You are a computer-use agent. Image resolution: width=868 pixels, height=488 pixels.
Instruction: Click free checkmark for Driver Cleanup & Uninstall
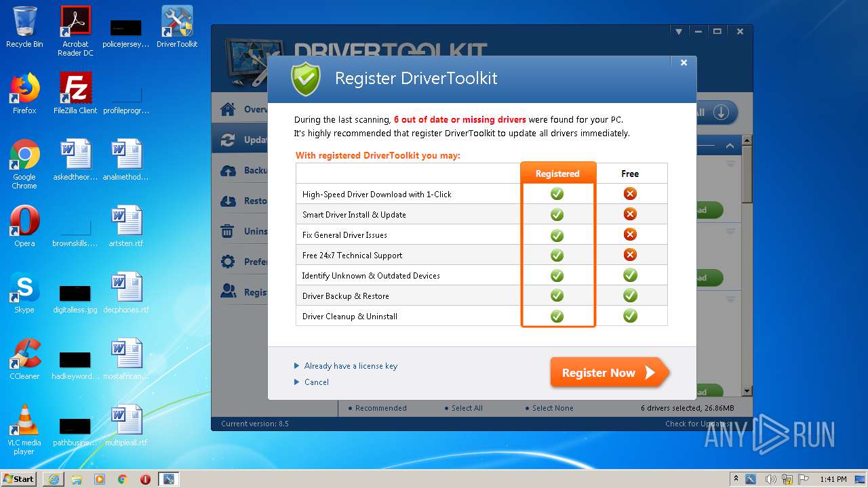[630, 316]
